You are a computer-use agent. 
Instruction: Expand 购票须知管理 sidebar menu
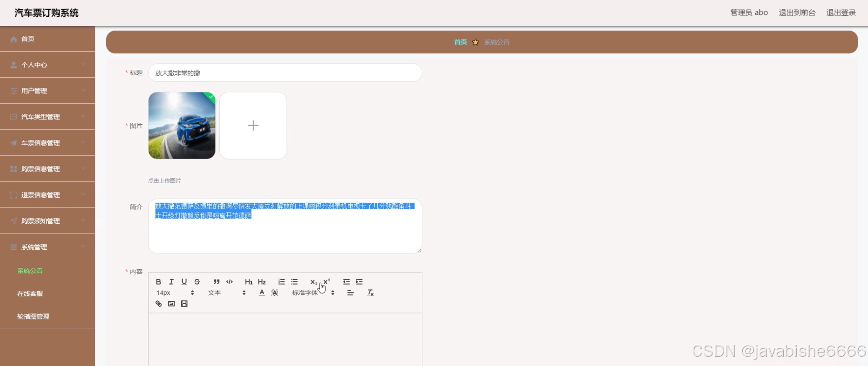pos(47,221)
